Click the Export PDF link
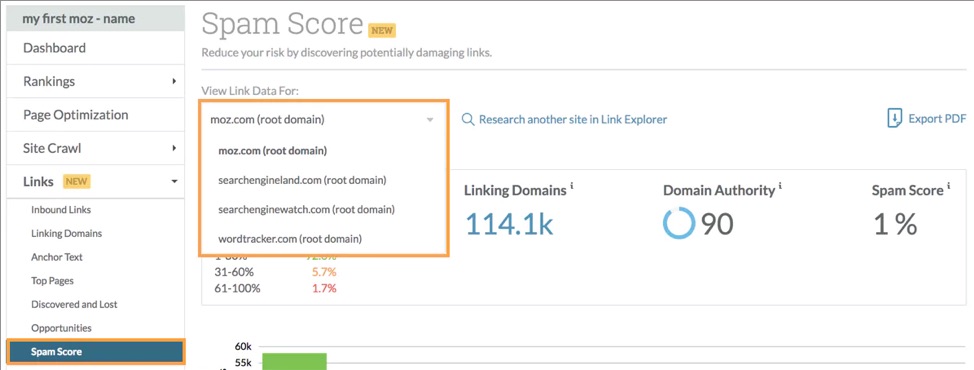Screen dimensions: 974x370 coord(937,119)
